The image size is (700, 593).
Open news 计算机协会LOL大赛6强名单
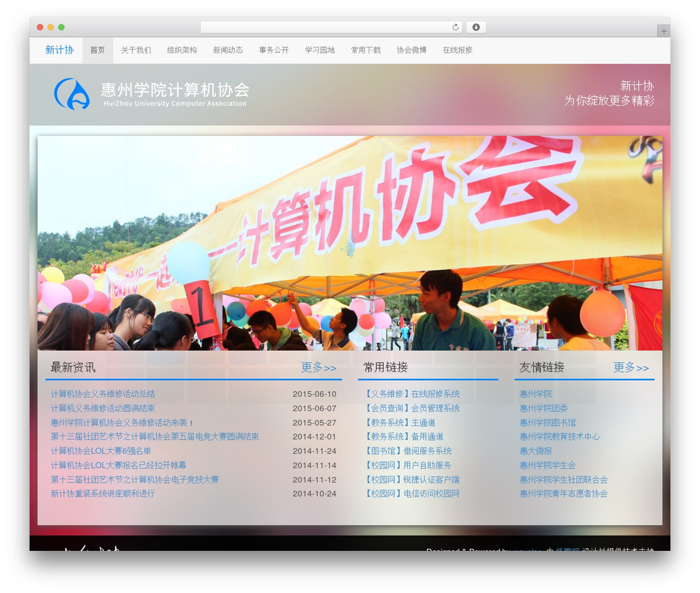point(101,451)
